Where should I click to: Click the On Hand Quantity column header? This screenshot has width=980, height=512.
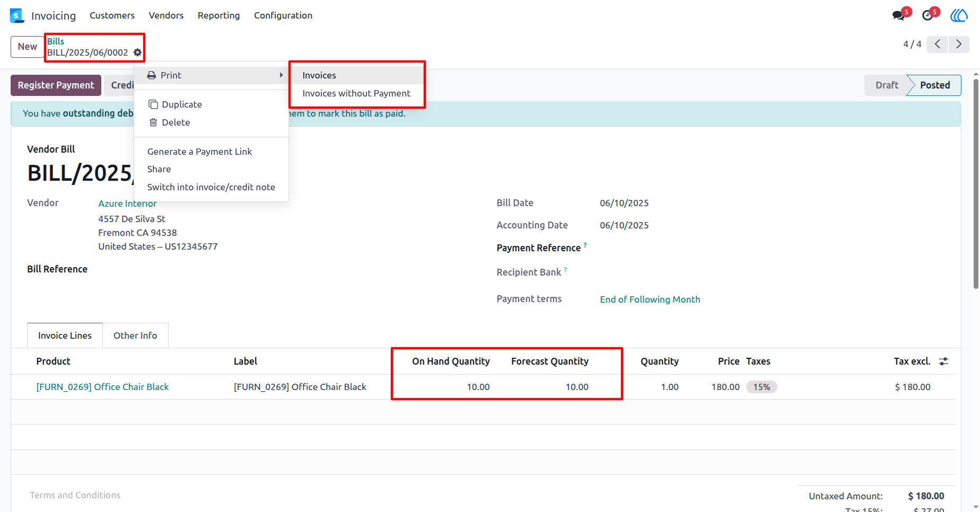(x=451, y=361)
